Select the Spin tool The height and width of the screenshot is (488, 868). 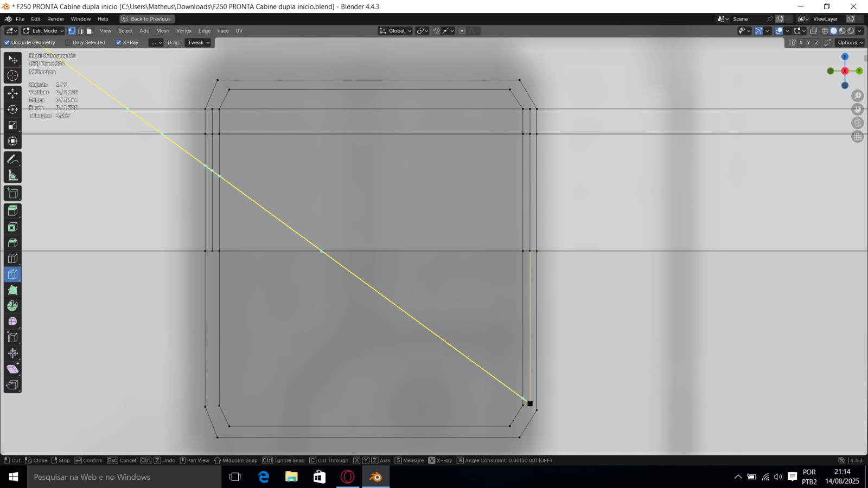coord(13,306)
